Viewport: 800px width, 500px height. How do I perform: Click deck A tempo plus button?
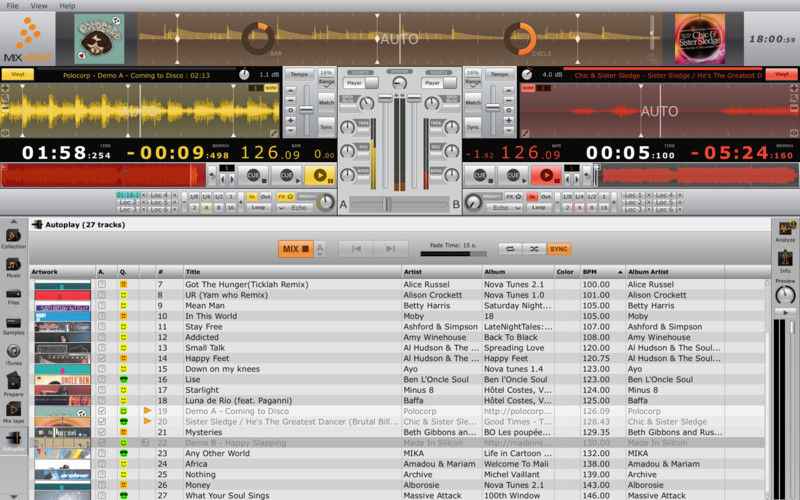[x=290, y=120]
